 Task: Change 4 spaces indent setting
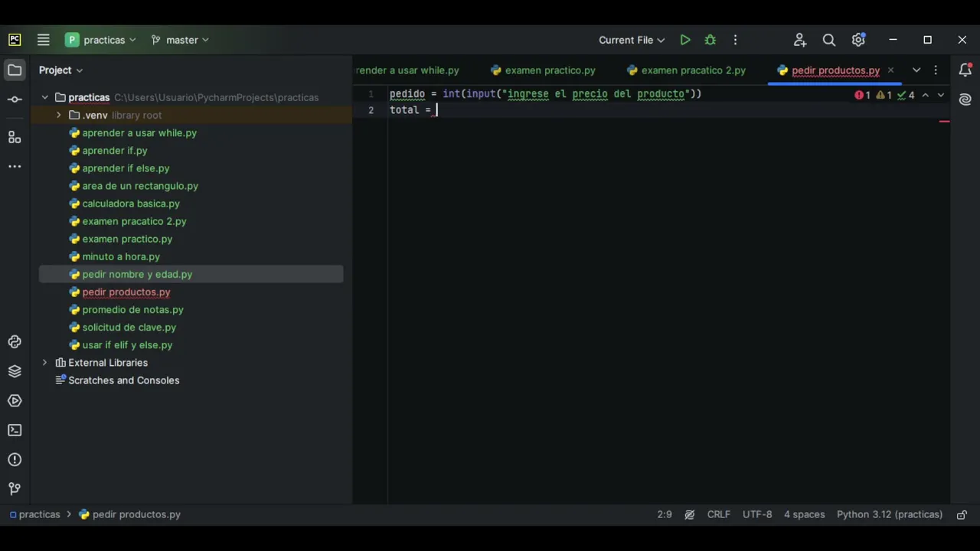tap(804, 514)
